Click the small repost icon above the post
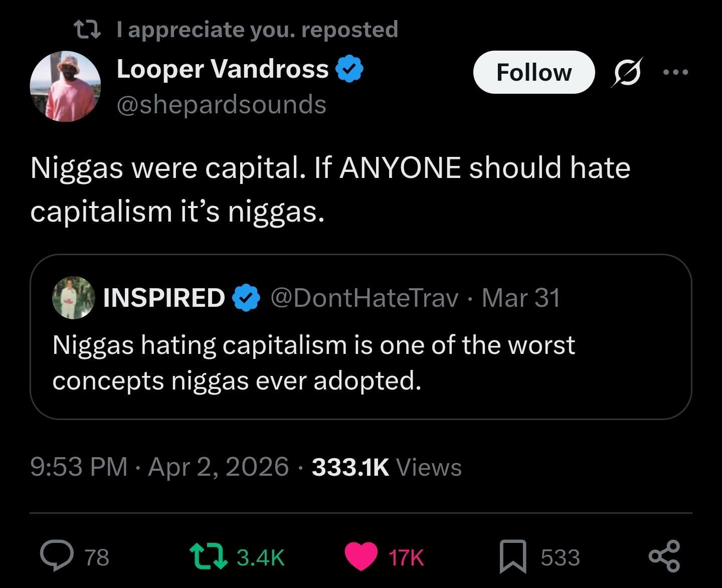 click(87, 30)
